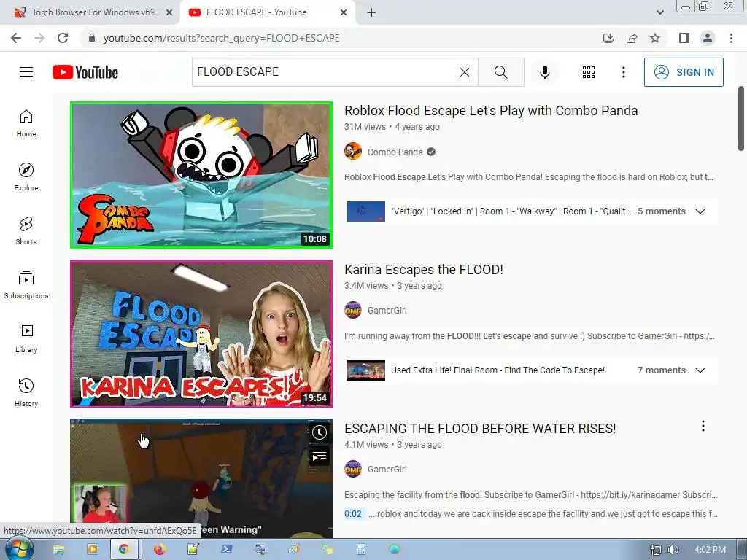This screenshot has width=747, height=560.
Task: Close the FLOOD ESCAPE YouTube tab
Action: click(344, 12)
